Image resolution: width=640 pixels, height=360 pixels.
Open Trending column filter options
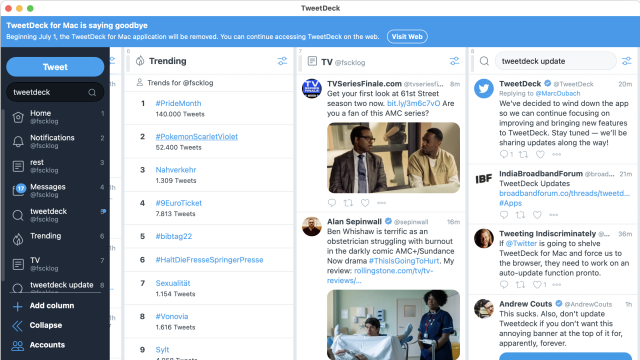(x=282, y=61)
